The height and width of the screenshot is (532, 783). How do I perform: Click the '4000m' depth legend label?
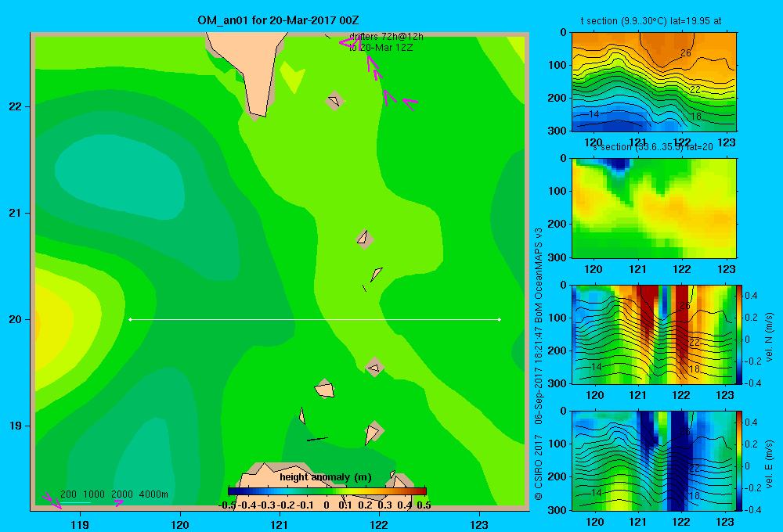tap(153, 494)
